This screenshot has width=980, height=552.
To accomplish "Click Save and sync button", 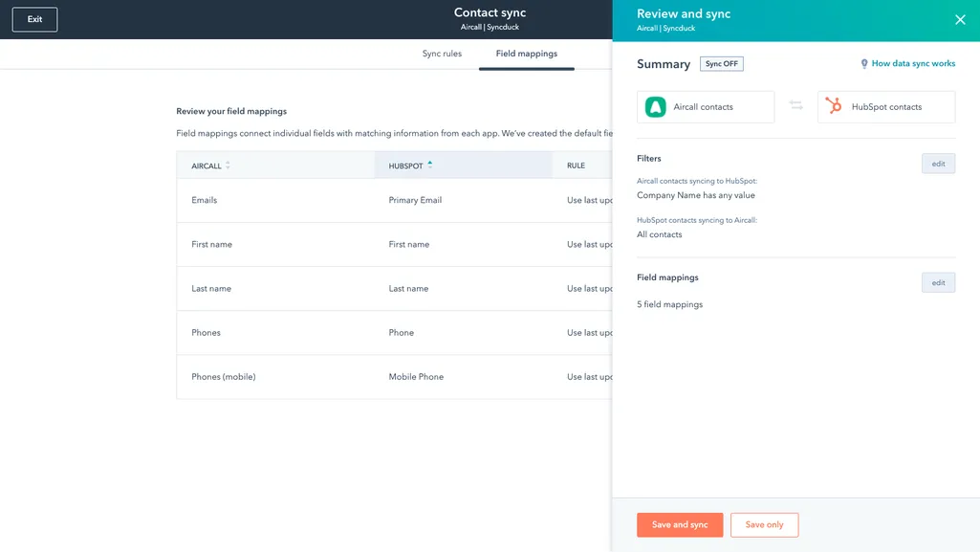I will [680, 524].
